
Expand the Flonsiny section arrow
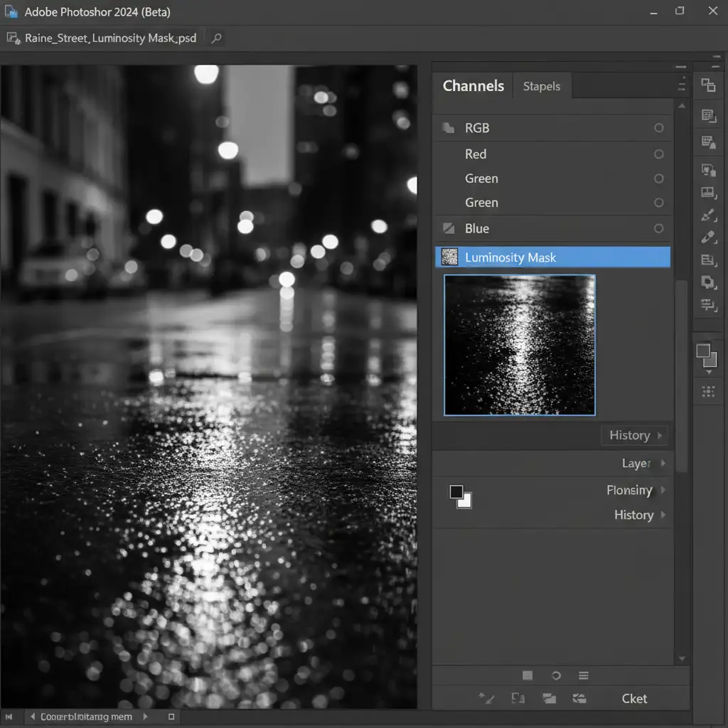coord(663,490)
